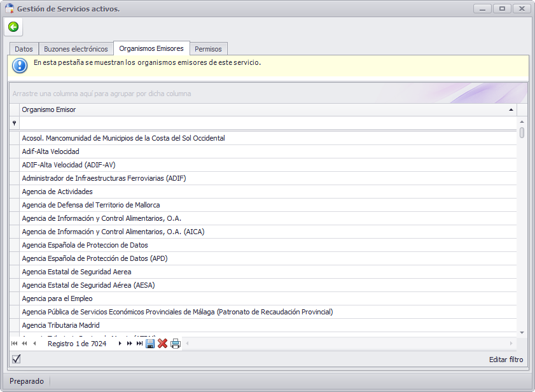Click the green back arrow button
The image size is (535, 392).
click(x=13, y=27)
